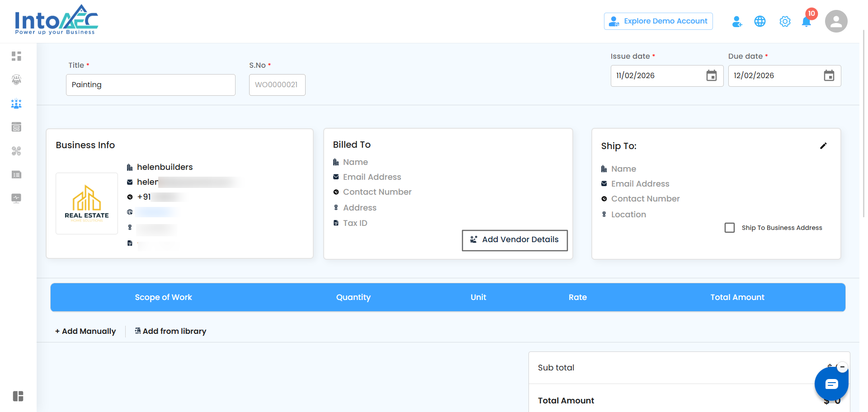Minimize the chat widget with minus icon

842,367
